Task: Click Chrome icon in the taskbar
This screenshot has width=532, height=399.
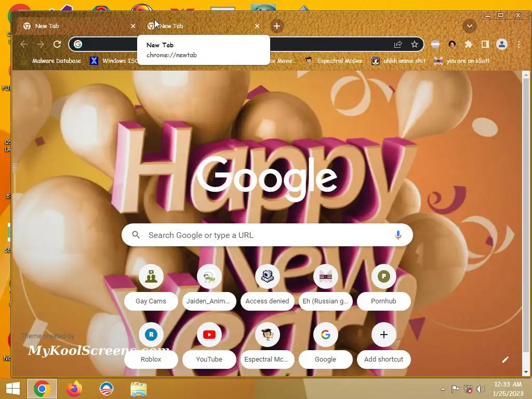Action: tap(42, 389)
